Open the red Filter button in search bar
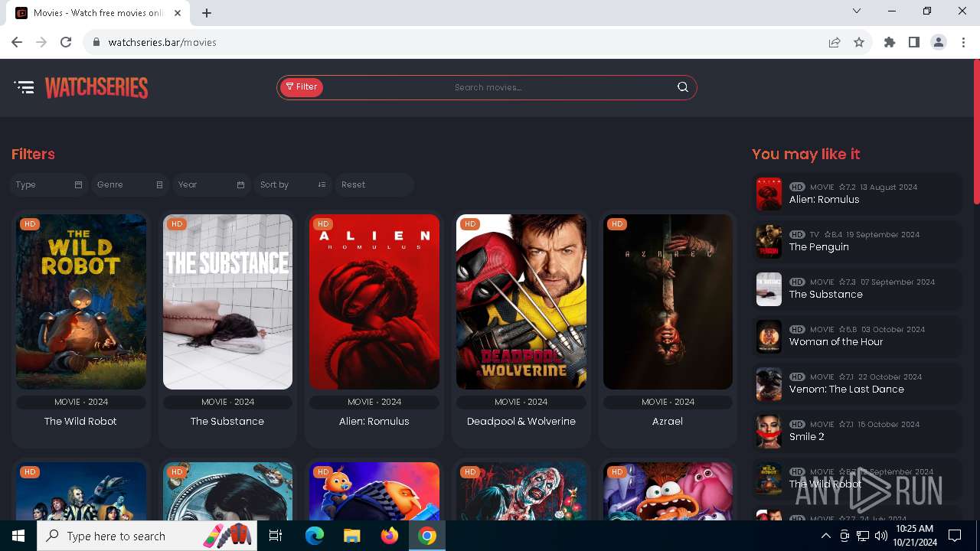The height and width of the screenshot is (551, 980). click(302, 87)
